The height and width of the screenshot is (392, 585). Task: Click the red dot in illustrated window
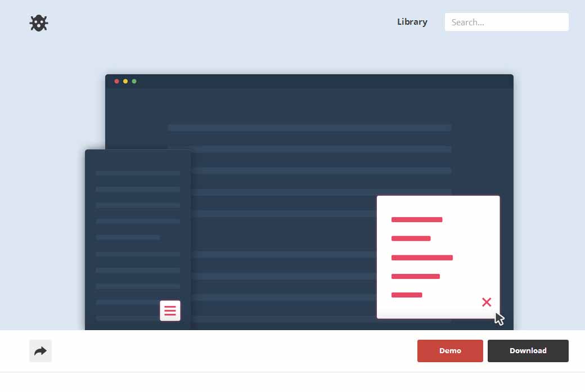[x=117, y=82]
